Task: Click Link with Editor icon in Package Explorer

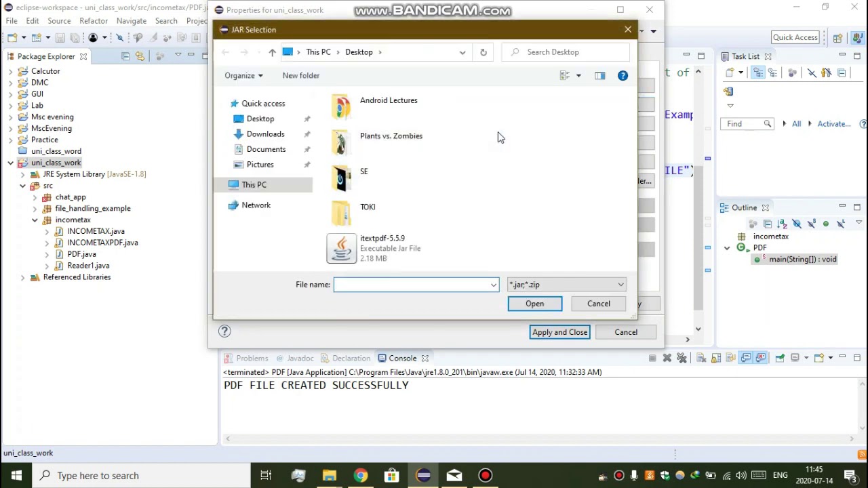Action: tap(140, 56)
